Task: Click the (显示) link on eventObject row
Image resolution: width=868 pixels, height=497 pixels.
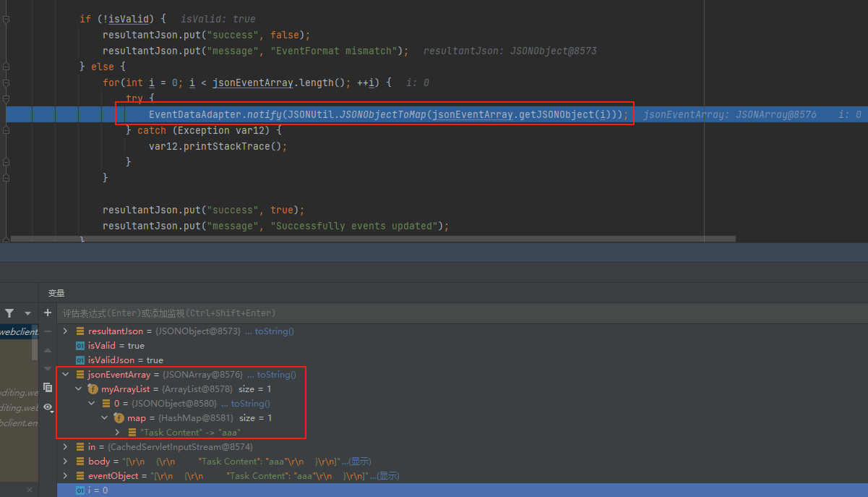Action: click(x=388, y=476)
